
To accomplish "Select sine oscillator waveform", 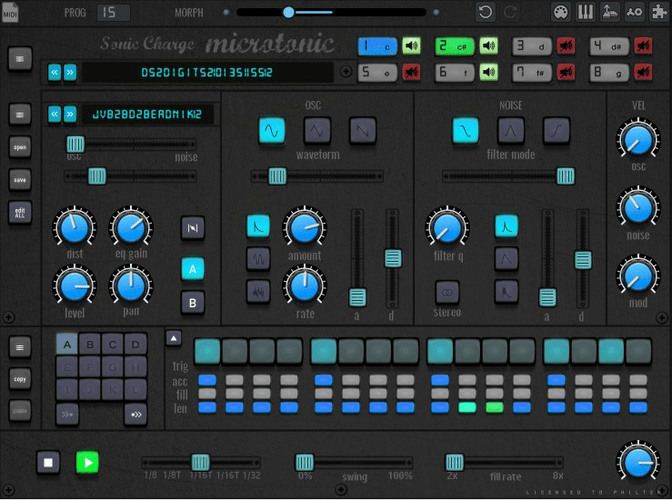I will pos(272,130).
